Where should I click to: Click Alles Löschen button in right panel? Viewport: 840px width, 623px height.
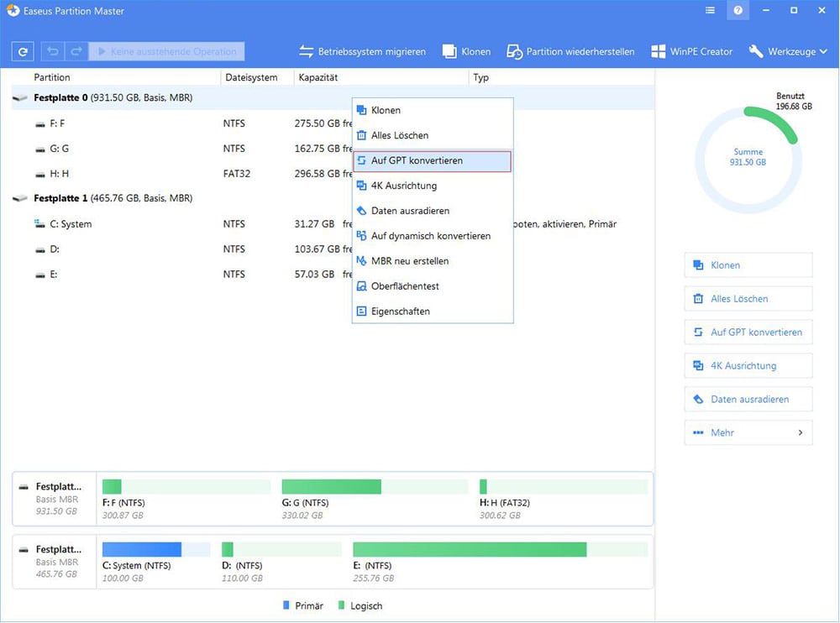coord(748,299)
